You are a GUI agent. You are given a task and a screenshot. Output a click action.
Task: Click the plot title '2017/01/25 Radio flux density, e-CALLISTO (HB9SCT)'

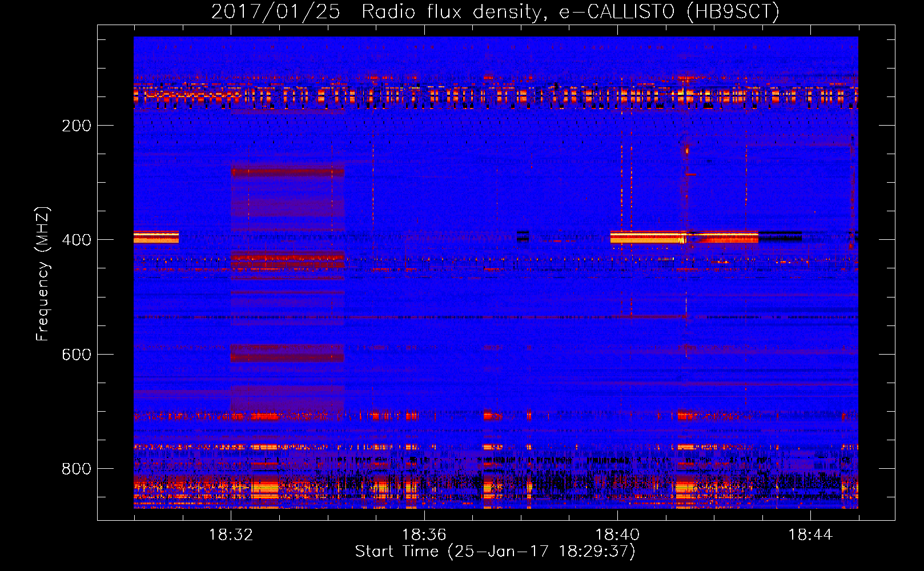point(495,11)
